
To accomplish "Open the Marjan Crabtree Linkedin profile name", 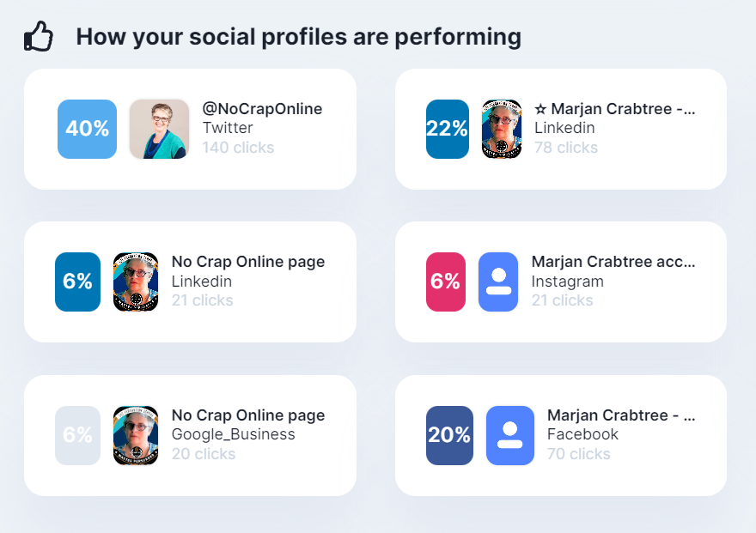I will click(614, 109).
